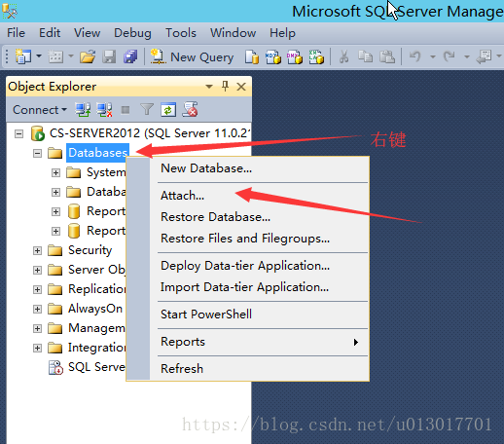This screenshot has height=444, width=504.
Task: Click the Save disk icon
Action: [x=109, y=56]
